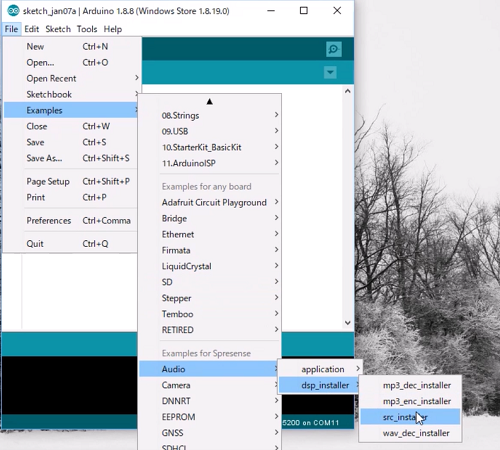The image size is (500, 450).
Task: Open mp3_dec_installer example
Action: (410, 385)
